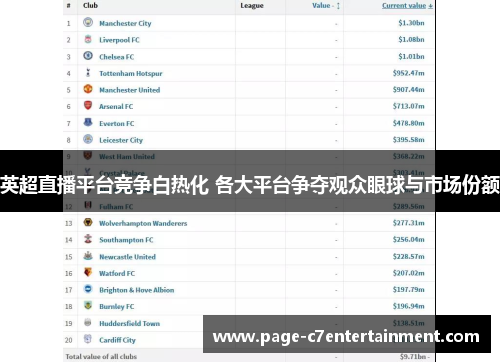Viewport: 500px width, 362px height.
Task: Open the Manchester United club link
Action: (130, 90)
